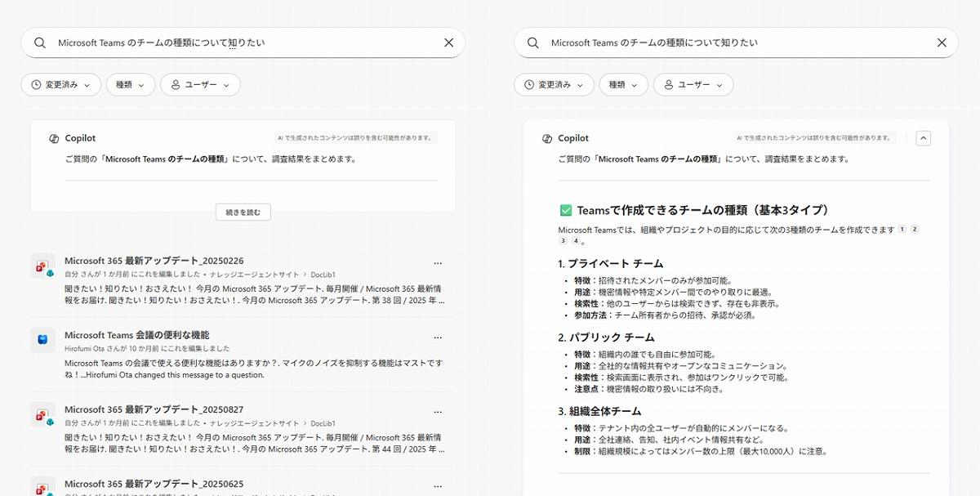This screenshot has width=980, height=496.
Task: Click the left panel's search magnifier icon
Action: [x=39, y=42]
